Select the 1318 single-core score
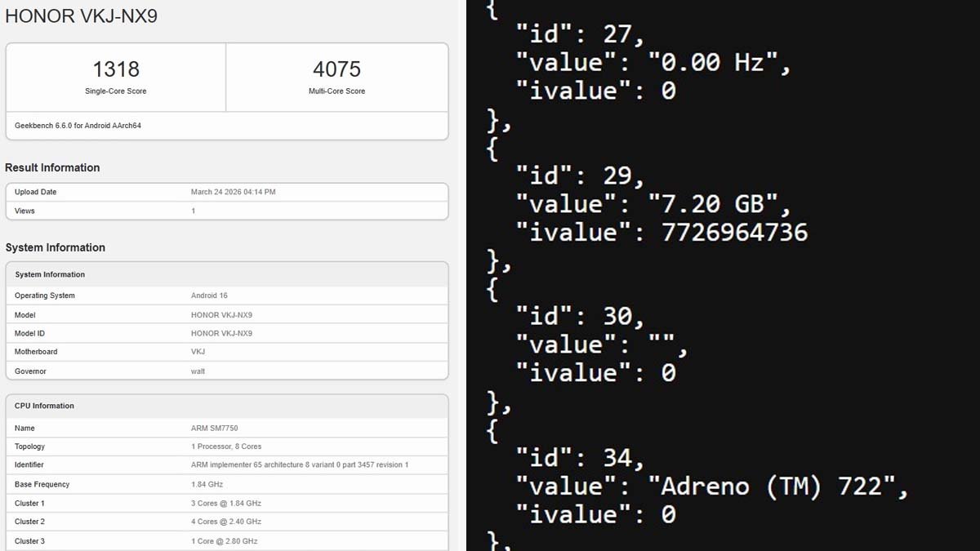Viewport: 980px width, 551px height. pyautogui.click(x=116, y=69)
